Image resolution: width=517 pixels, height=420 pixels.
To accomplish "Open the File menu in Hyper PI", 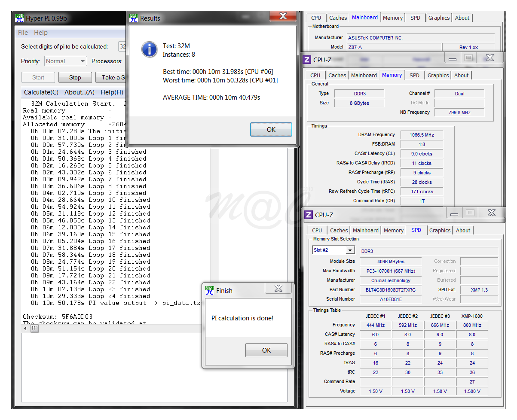I will point(23,33).
